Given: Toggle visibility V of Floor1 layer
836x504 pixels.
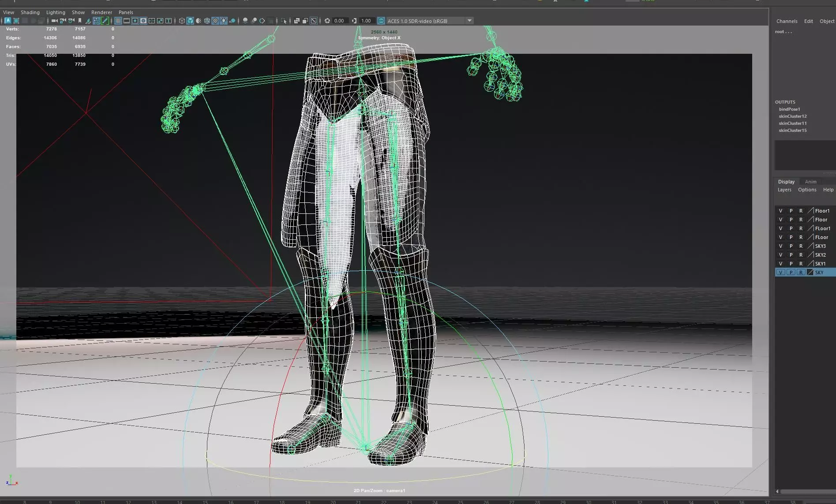Looking at the screenshot, I should coord(780,211).
